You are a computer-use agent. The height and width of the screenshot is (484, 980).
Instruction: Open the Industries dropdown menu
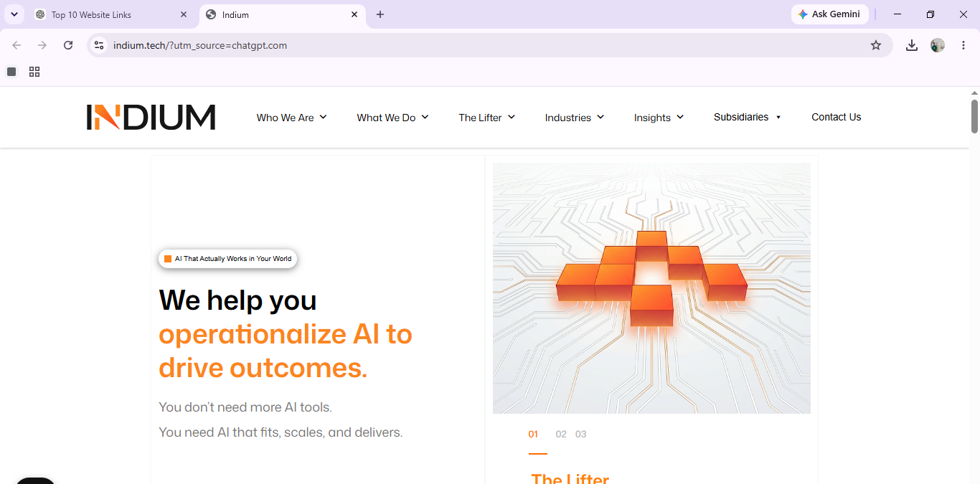575,118
